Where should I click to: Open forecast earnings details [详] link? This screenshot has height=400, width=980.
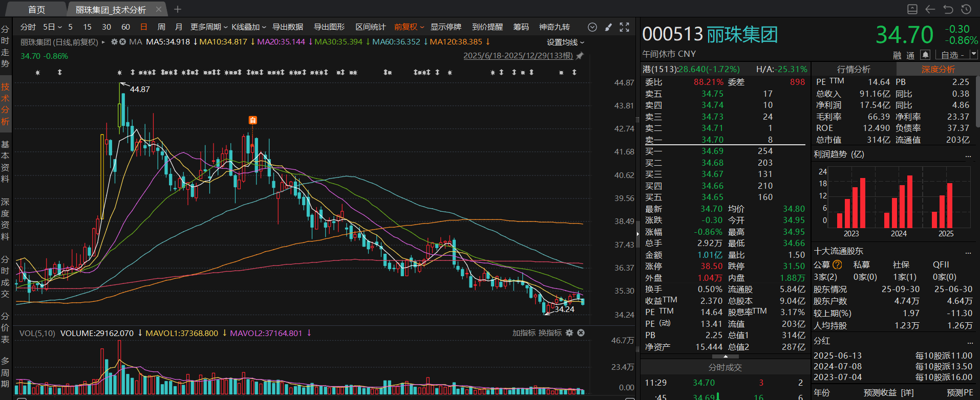point(907,393)
